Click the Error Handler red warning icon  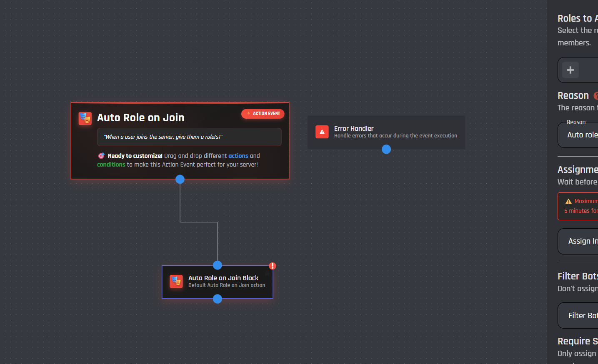322,132
